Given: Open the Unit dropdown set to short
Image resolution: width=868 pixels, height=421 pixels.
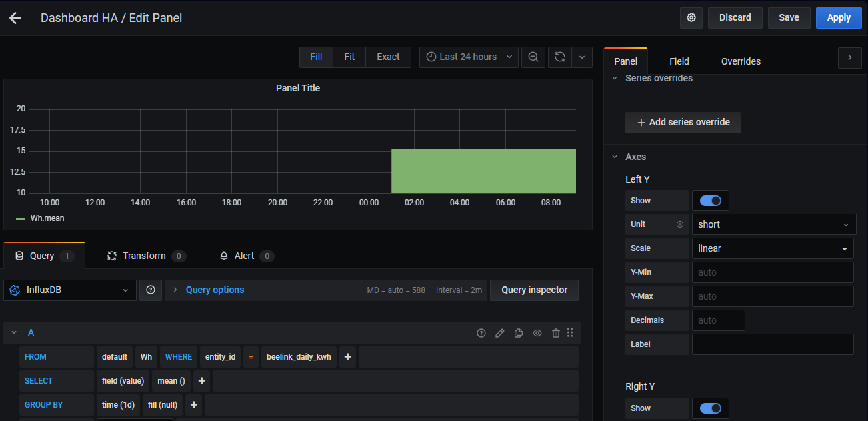Looking at the screenshot, I should 773,224.
